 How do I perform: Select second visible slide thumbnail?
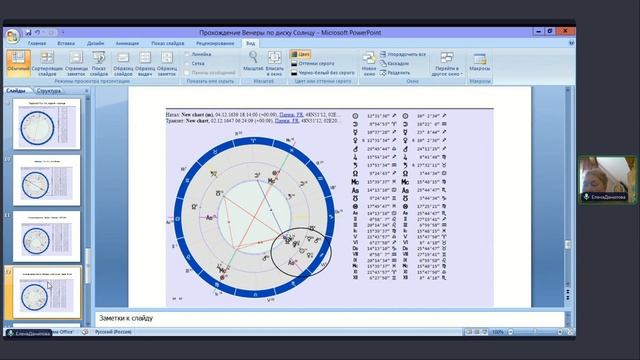tap(47, 180)
